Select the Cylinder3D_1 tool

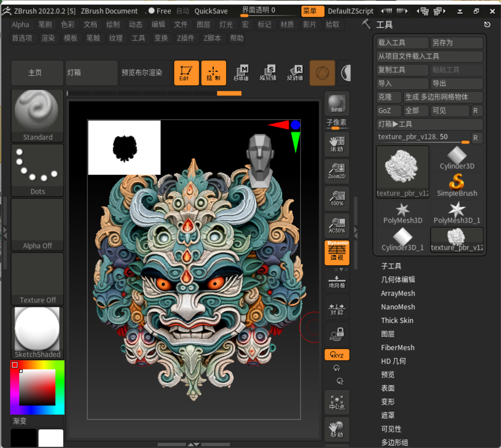click(x=403, y=240)
